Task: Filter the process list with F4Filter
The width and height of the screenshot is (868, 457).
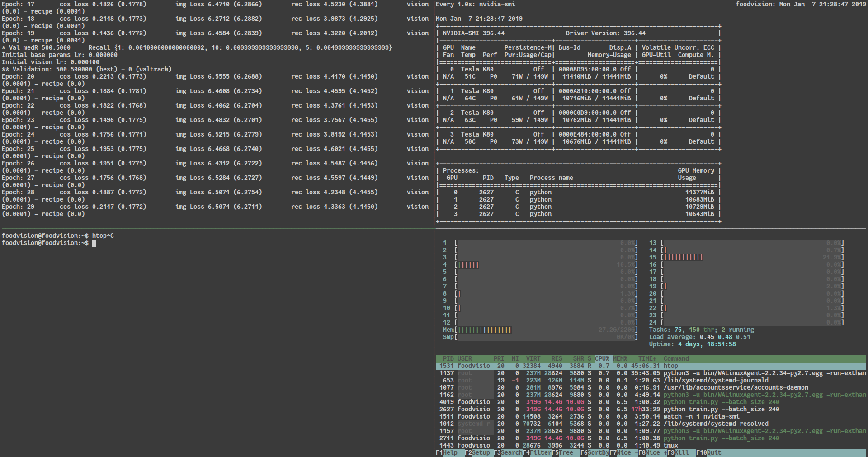Action: tap(538, 452)
